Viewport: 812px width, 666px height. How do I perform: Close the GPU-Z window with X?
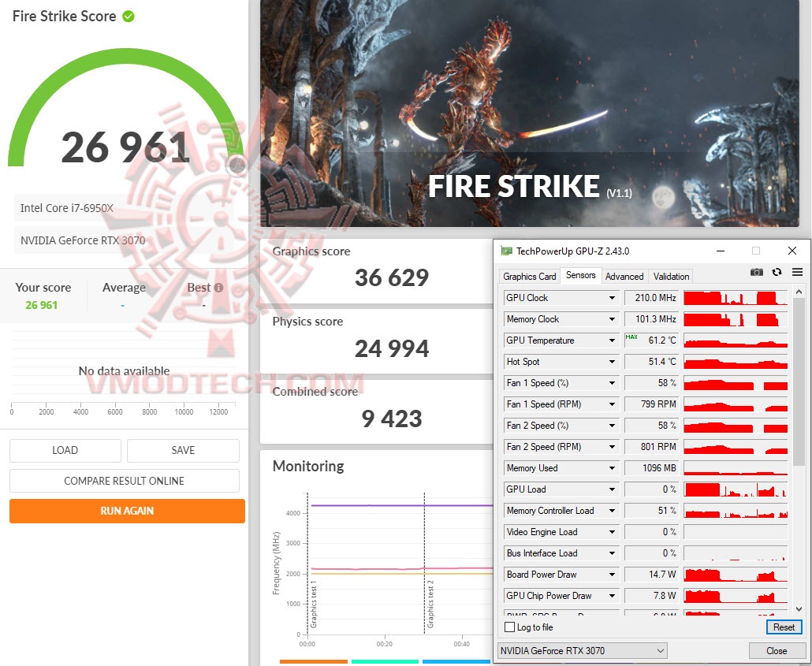[x=792, y=251]
